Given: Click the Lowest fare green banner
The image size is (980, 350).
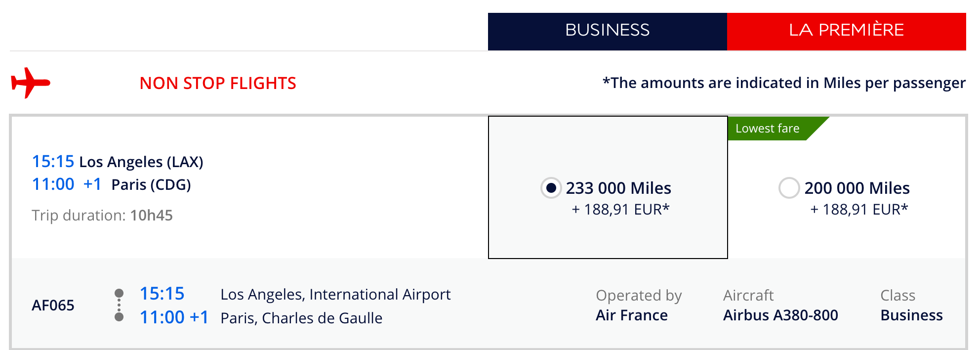Looking at the screenshot, I should click(776, 129).
